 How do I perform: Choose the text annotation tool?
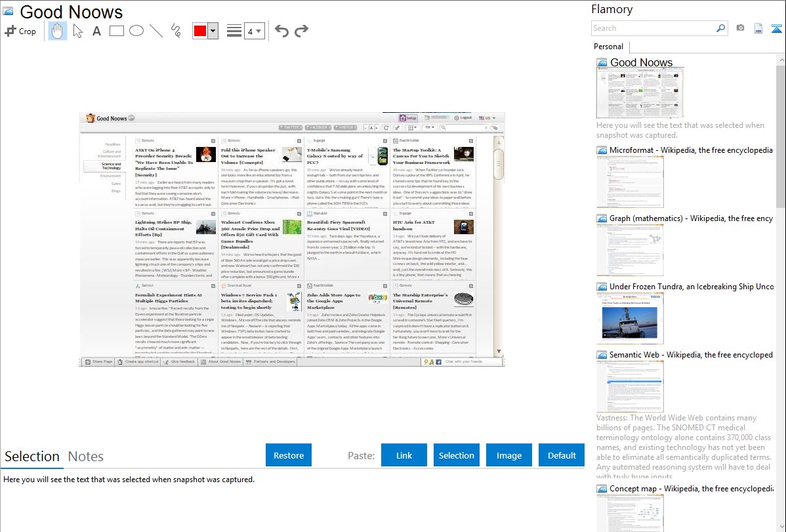pyautogui.click(x=96, y=31)
